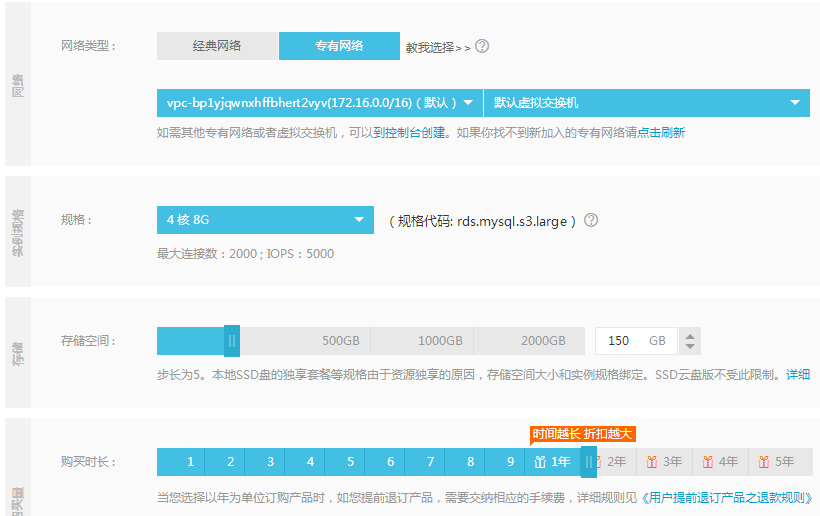Screen dimensions: 820x516
Task: Select 5年 gift duration option
Action: click(x=777, y=462)
